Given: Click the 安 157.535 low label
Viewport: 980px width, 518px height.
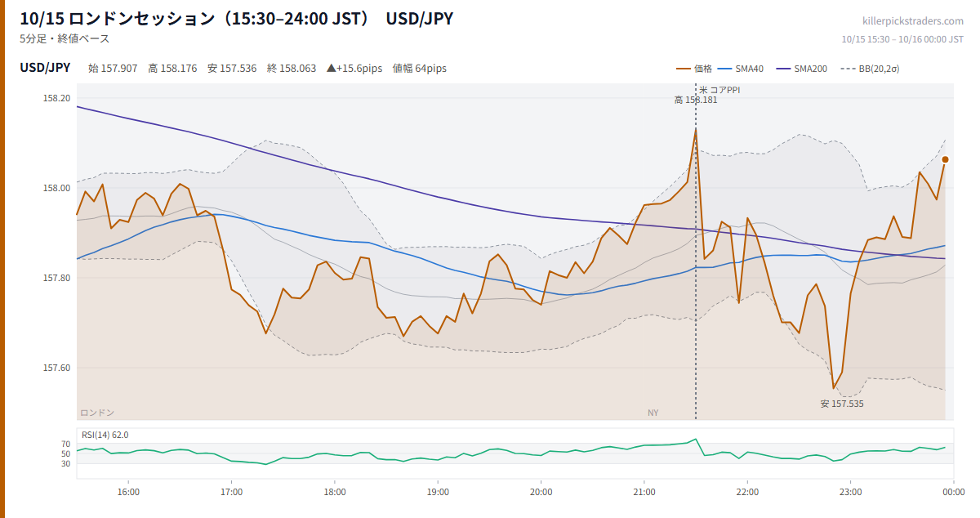Looking at the screenshot, I should pos(842,404).
